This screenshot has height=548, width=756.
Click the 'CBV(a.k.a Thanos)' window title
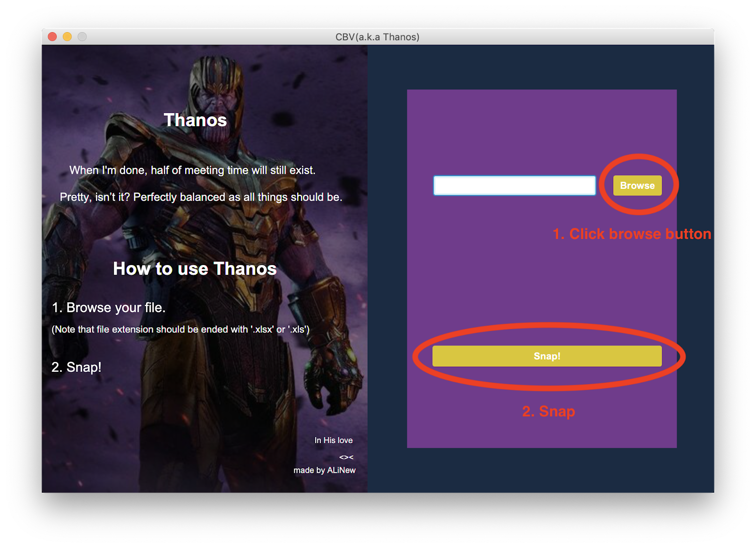[x=378, y=37]
